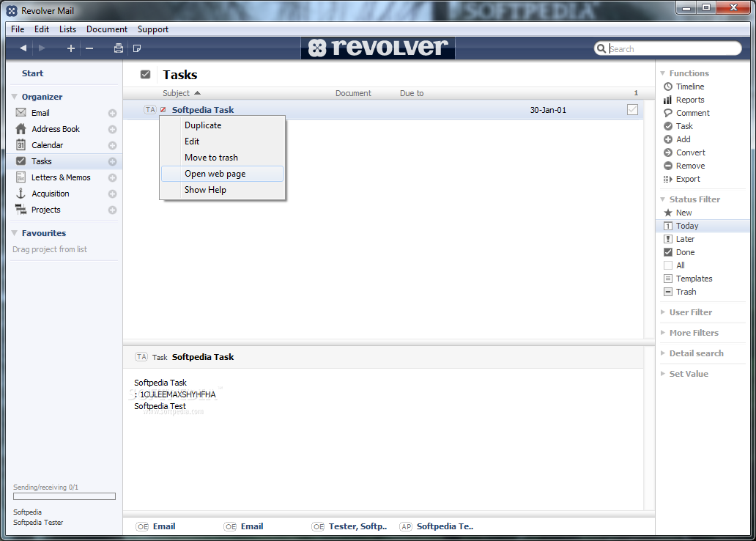The image size is (756, 541).
Task: Add a new Calendar entry via plus circle
Action: click(x=112, y=146)
